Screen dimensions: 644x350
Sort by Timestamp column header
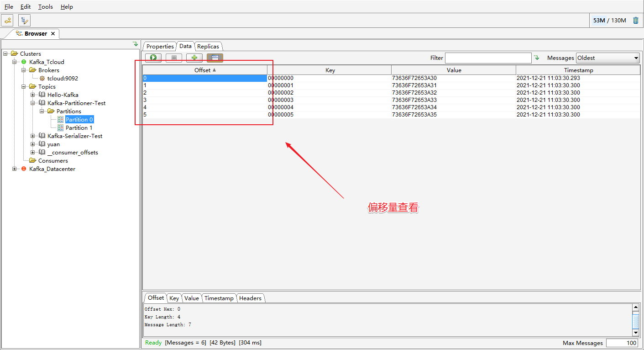pyautogui.click(x=578, y=70)
